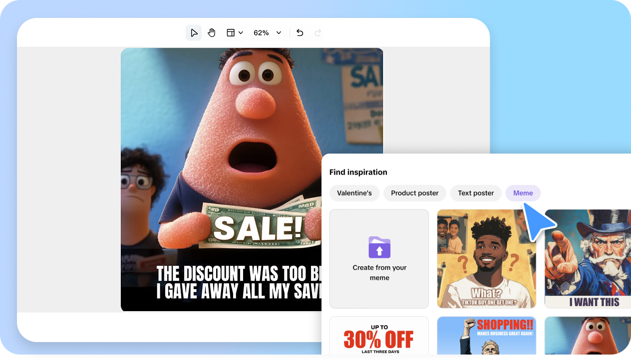Image resolution: width=631 pixels, height=364 pixels.
Task: Select the "What? TikTok" meme template
Action: (486, 258)
